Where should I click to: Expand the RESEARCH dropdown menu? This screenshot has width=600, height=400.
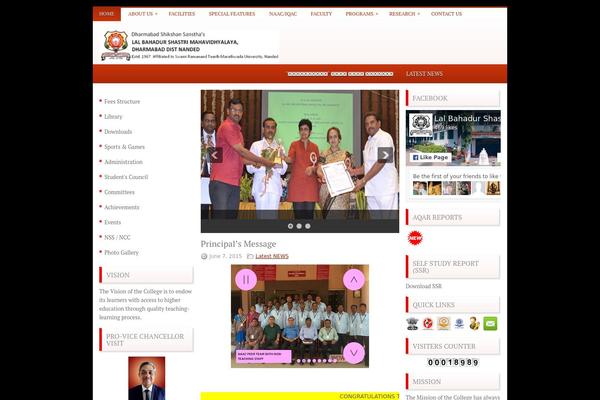(x=404, y=14)
